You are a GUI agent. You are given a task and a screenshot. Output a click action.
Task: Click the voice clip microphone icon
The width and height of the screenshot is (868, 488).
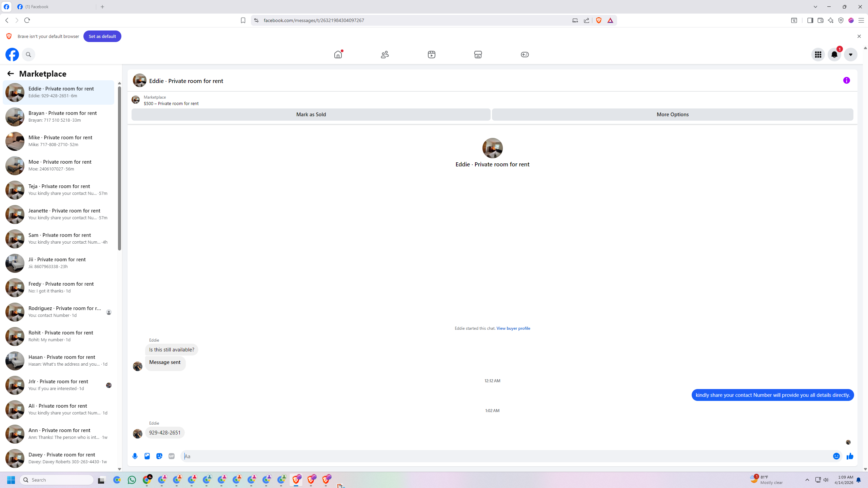[x=135, y=456]
